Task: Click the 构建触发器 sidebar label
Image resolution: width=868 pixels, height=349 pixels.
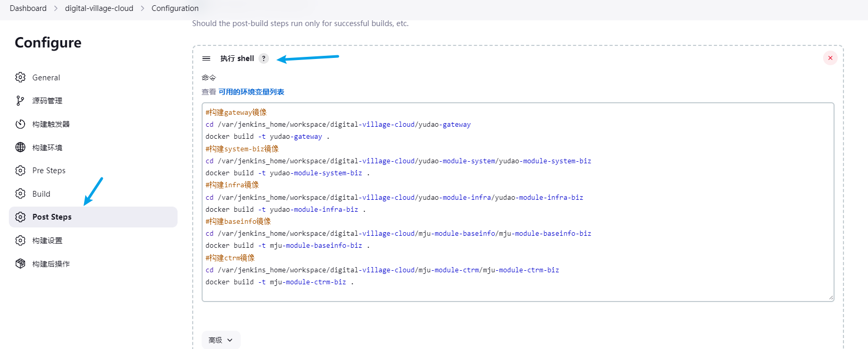Action: tap(51, 124)
